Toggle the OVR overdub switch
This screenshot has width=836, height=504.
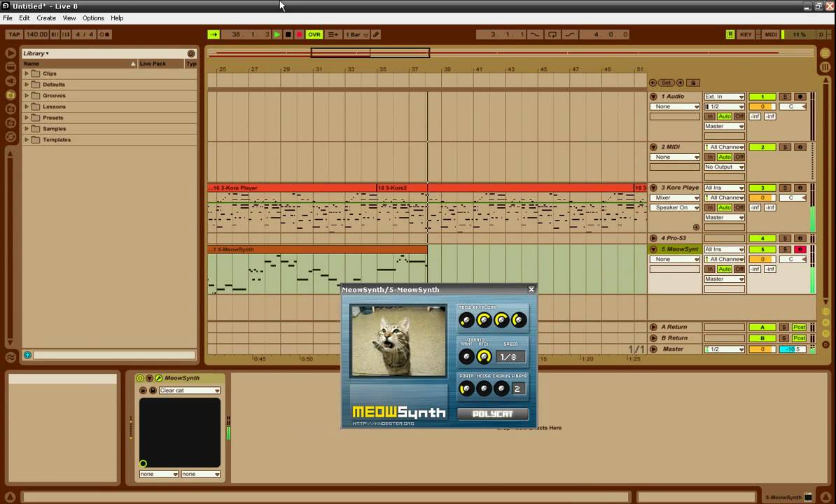coord(314,34)
